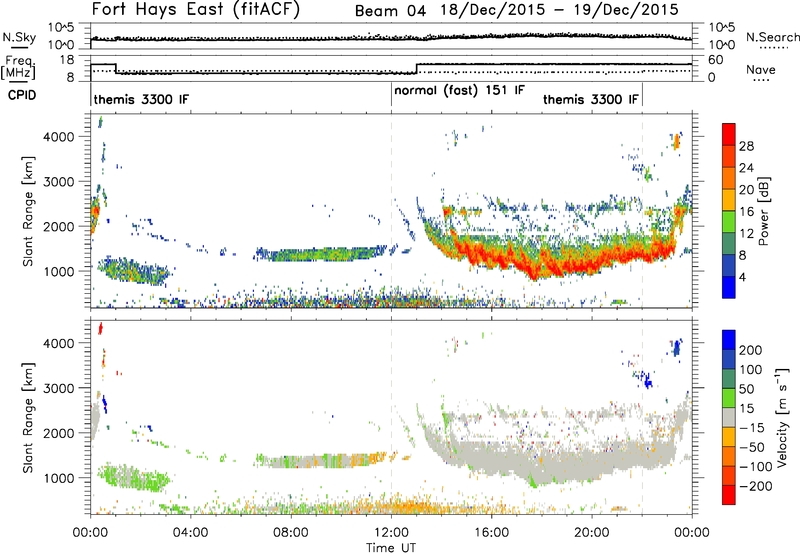
Task: Click the '20:00' time tick label
Action: point(592,533)
